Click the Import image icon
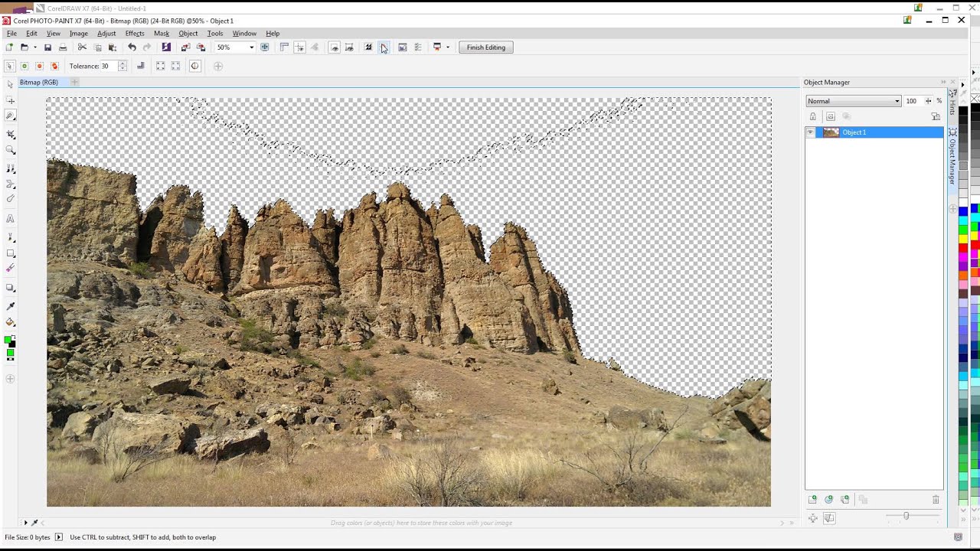Image resolution: width=980 pixels, height=551 pixels. [185, 47]
